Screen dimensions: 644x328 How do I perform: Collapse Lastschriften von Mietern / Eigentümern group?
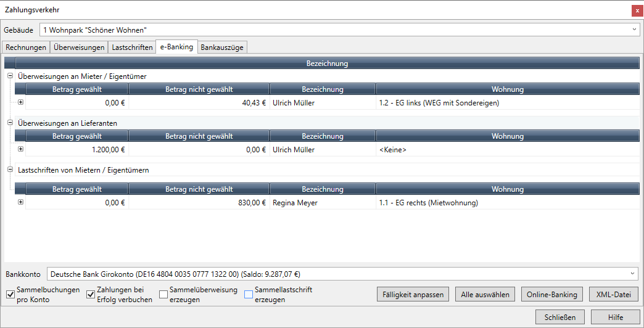[x=10, y=170]
